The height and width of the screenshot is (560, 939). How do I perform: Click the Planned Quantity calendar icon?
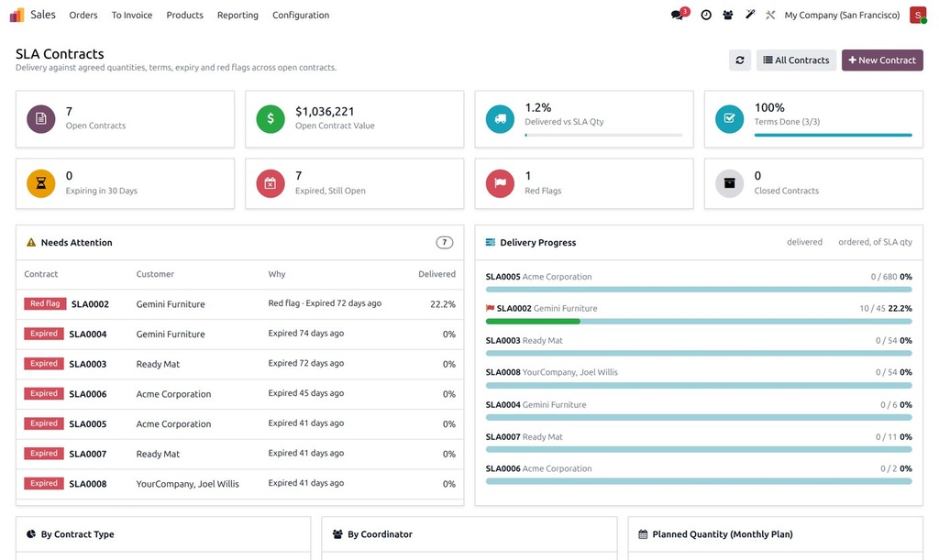[x=643, y=533]
